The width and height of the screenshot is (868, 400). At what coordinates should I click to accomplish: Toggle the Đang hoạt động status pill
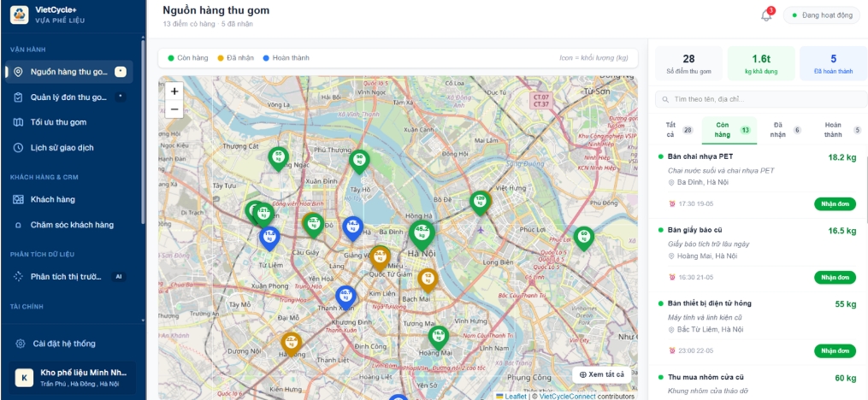click(x=822, y=15)
